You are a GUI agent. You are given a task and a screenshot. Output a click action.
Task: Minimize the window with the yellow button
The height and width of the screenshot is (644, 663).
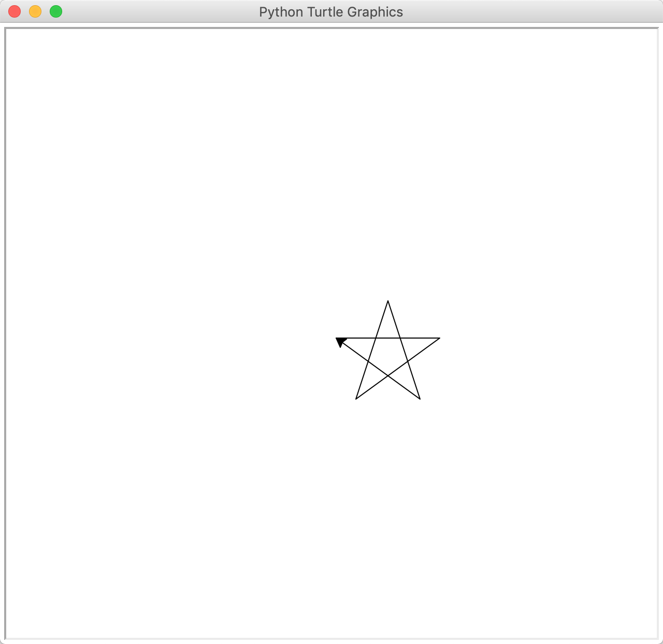[35, 11]
